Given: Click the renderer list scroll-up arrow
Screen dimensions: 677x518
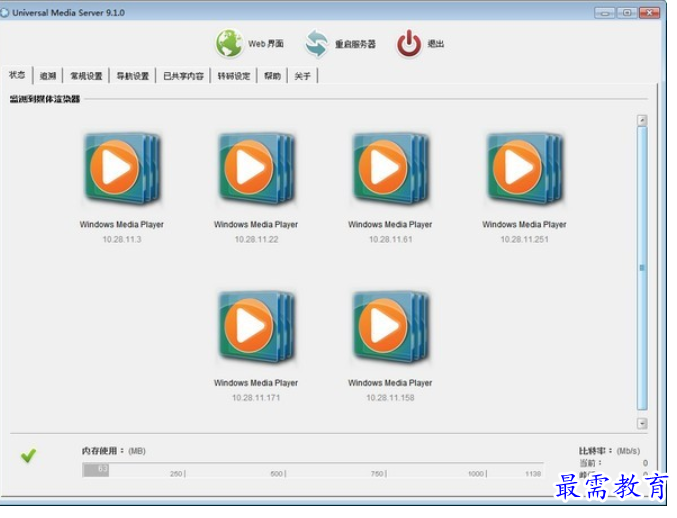Looking at the screenshot, I should 642,120.
